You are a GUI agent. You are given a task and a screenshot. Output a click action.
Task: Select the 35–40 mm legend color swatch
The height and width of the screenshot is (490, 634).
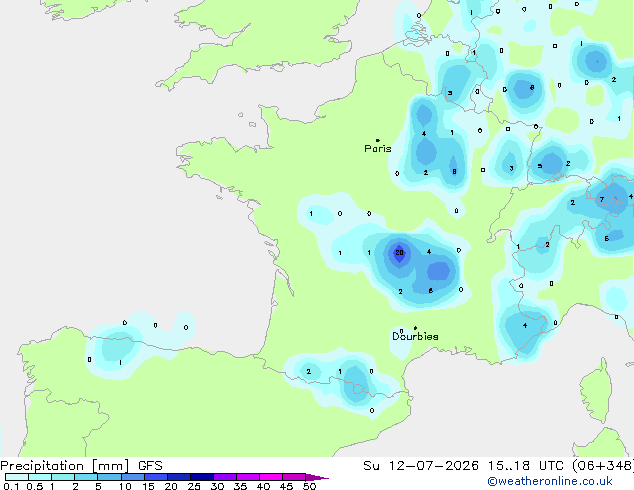point(248,477)
